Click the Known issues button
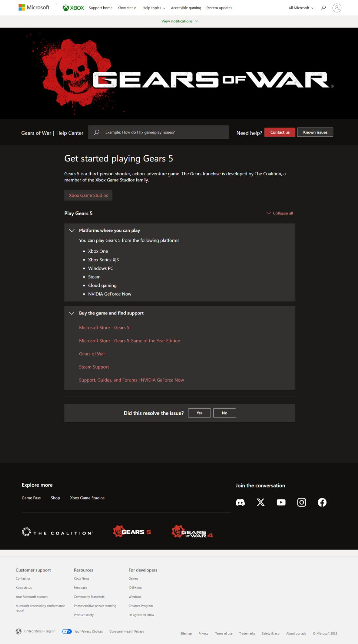Image resolution: width=358 pixels, height=644 pixels. [315, 132]
